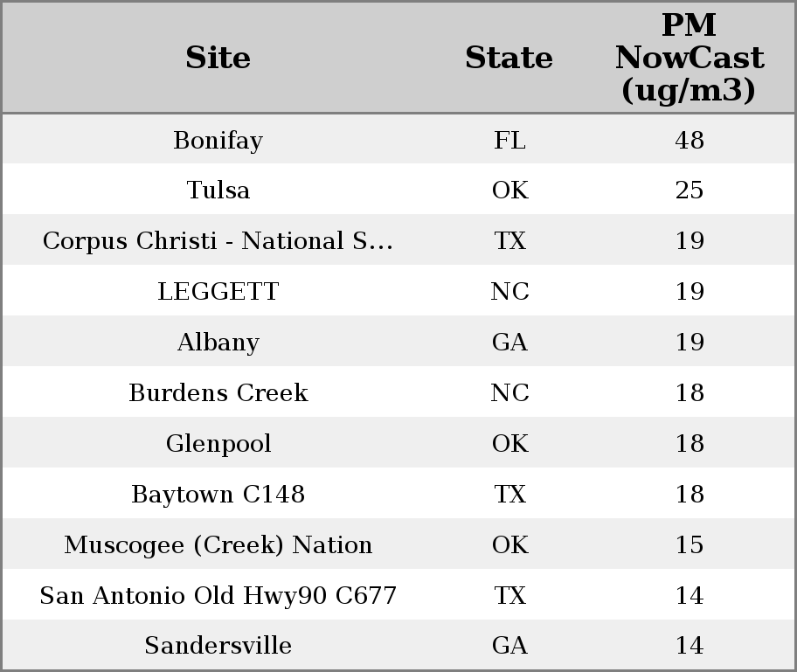
Task: Click the FL state cell
Action: [509, 140]
